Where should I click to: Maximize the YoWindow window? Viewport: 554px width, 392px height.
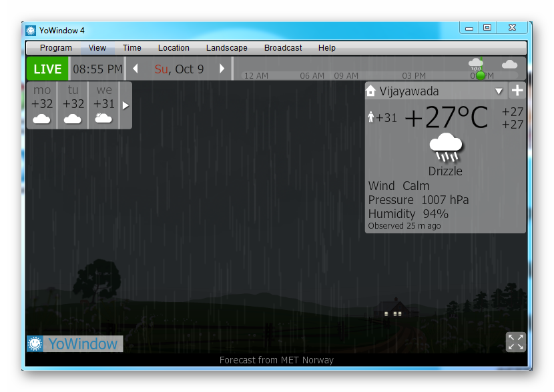(487, 27)
